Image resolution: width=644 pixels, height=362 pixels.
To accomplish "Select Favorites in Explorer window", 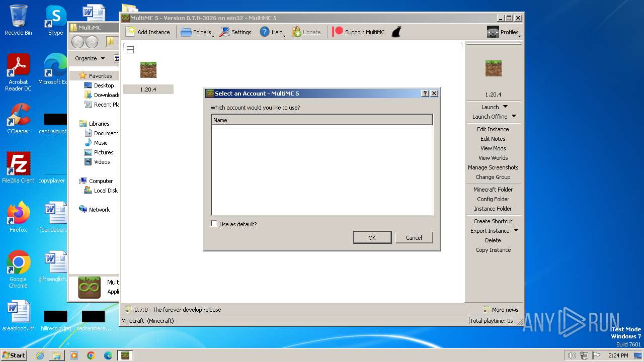I will coord(101,76).
